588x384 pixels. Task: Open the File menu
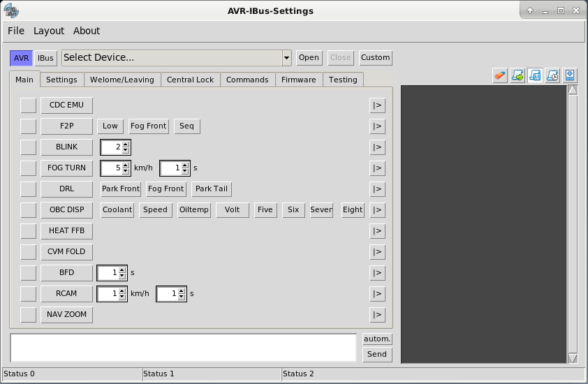pyautogui.click(x=16, y=31)
